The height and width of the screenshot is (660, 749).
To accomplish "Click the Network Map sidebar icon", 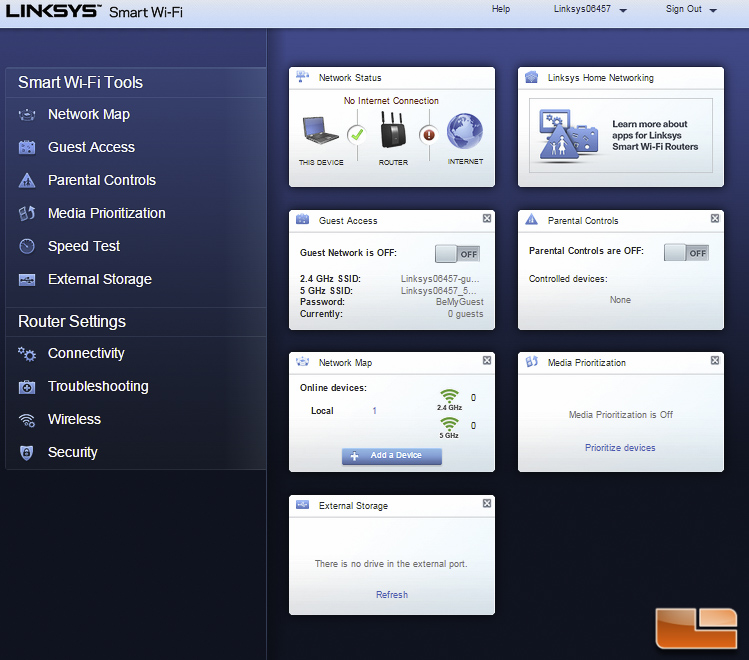I will (27, 115).
